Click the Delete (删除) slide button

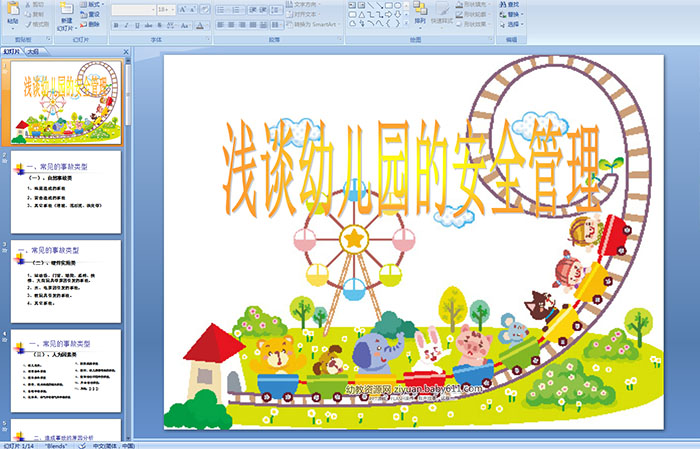point(90,24)
